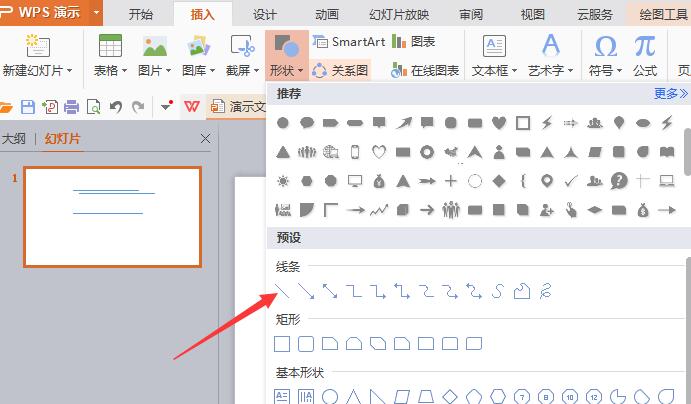691x404 pixels.
Task: Select the oval shape in 基本形状
Action: [330, 397]
